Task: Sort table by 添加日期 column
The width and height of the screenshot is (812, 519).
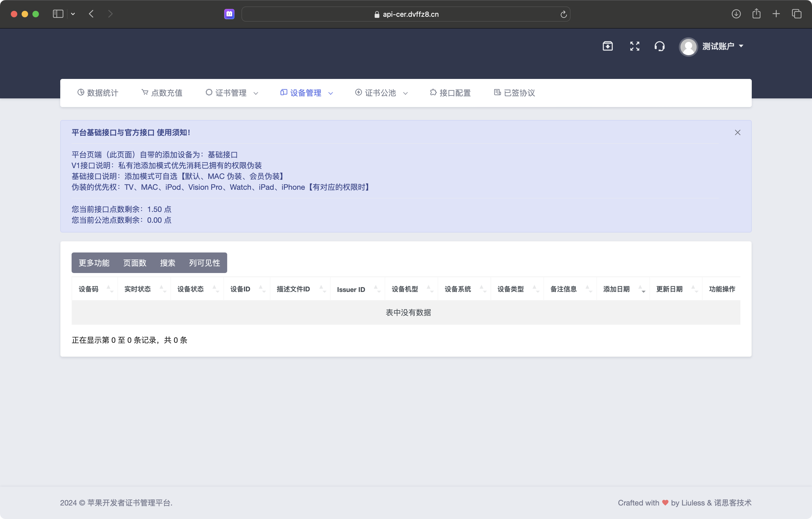Action: click(623, 289)
